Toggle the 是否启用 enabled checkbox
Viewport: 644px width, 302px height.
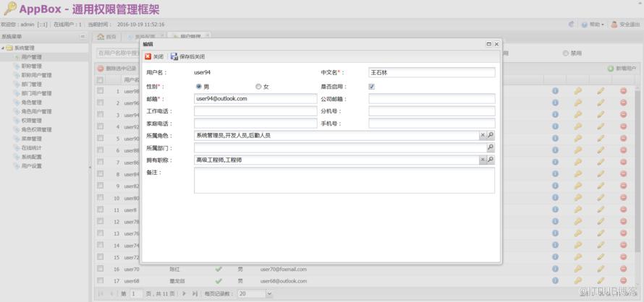(372, 87)
